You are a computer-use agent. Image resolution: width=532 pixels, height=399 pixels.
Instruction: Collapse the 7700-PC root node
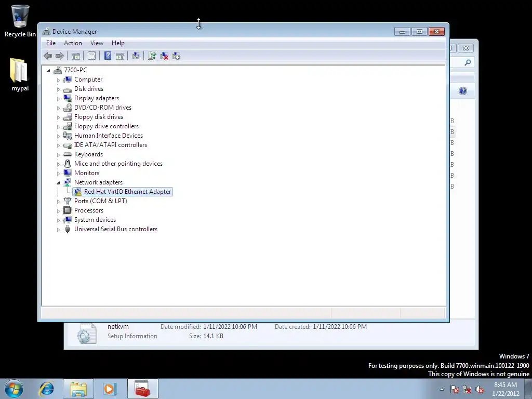48,71
